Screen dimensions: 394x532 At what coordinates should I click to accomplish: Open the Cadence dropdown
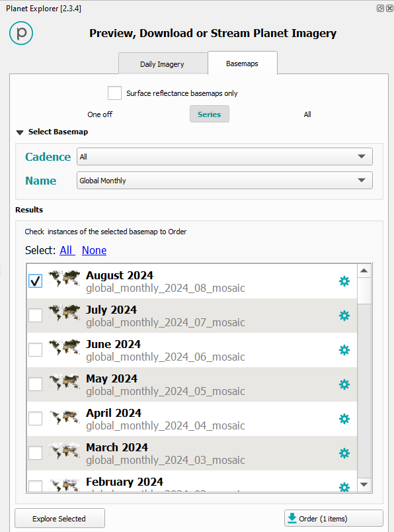(x=225, y=157)
